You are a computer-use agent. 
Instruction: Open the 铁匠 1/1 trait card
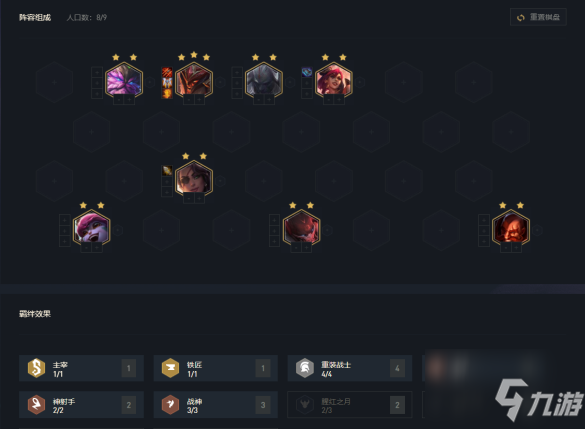point(216,368)
